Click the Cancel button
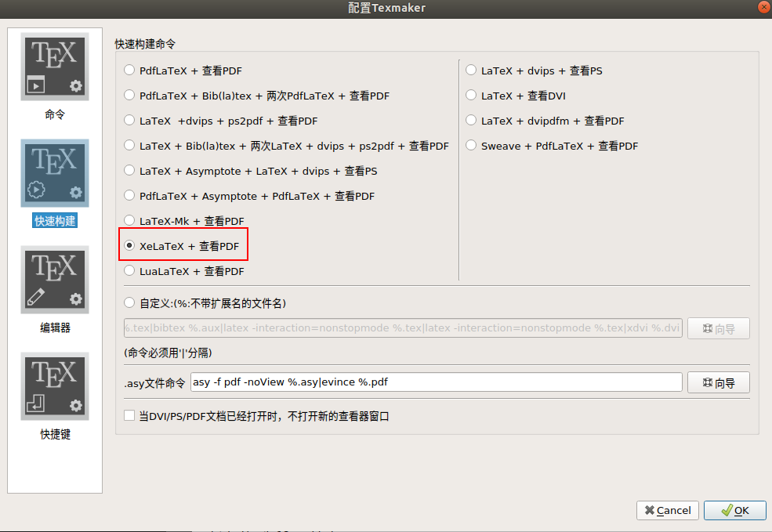The width and height of the screenshot is (772, 532). pos(668,510)
